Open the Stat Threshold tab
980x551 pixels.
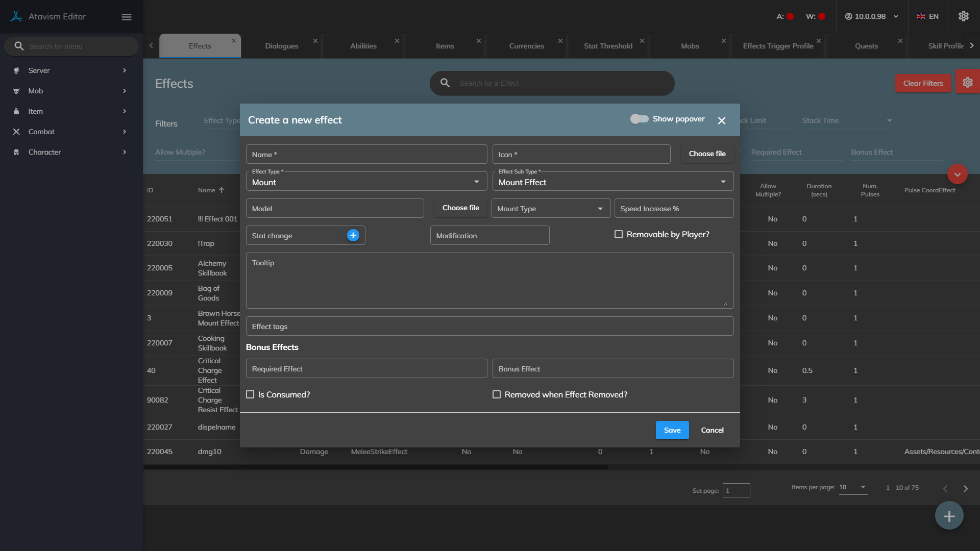click(607, 46)
